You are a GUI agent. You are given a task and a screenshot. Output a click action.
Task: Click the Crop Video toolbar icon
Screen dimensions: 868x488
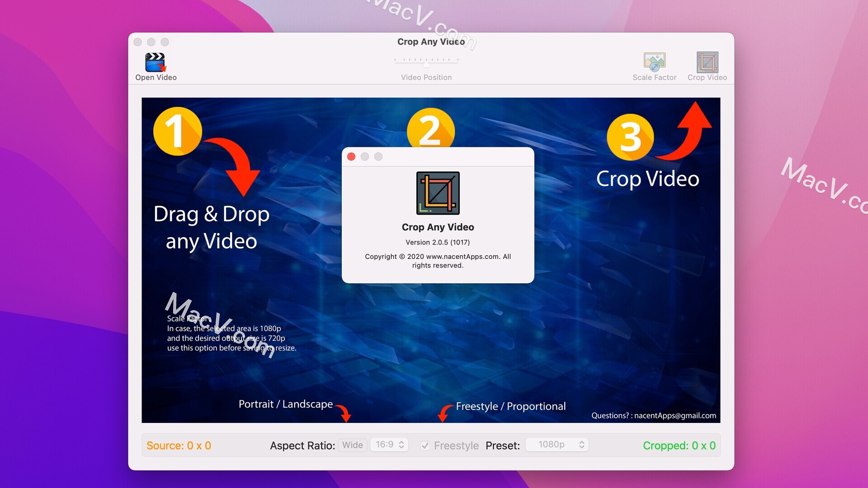(707, 62)
